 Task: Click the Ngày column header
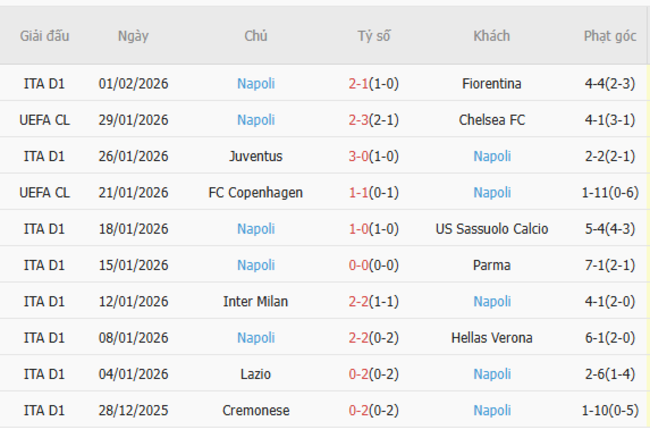pos(133,36)
